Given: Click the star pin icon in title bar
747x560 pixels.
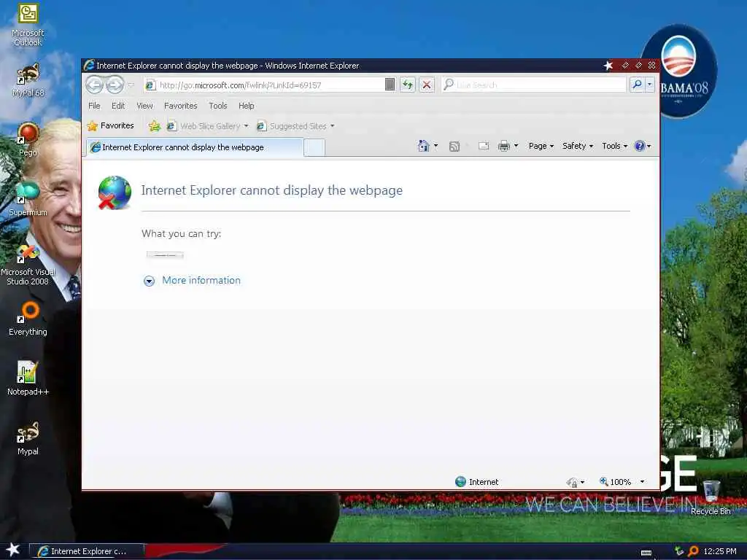Looking at the screenshot, I should 608,65.
